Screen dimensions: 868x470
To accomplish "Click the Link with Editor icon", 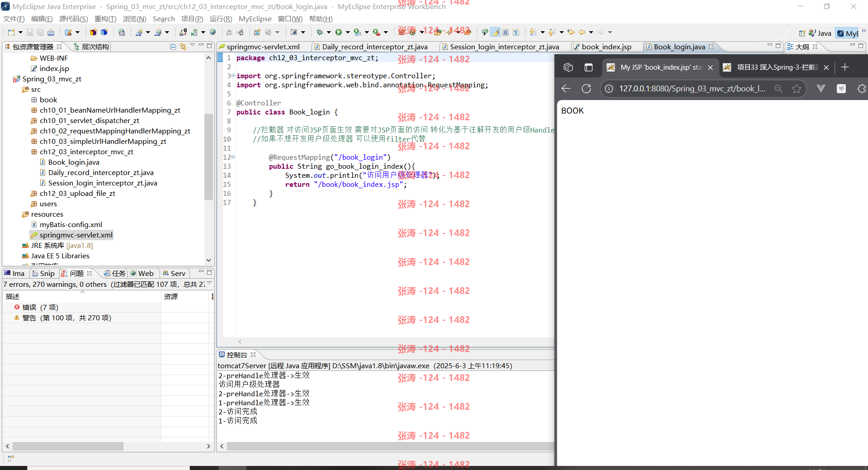I will (x=183, y=47).
